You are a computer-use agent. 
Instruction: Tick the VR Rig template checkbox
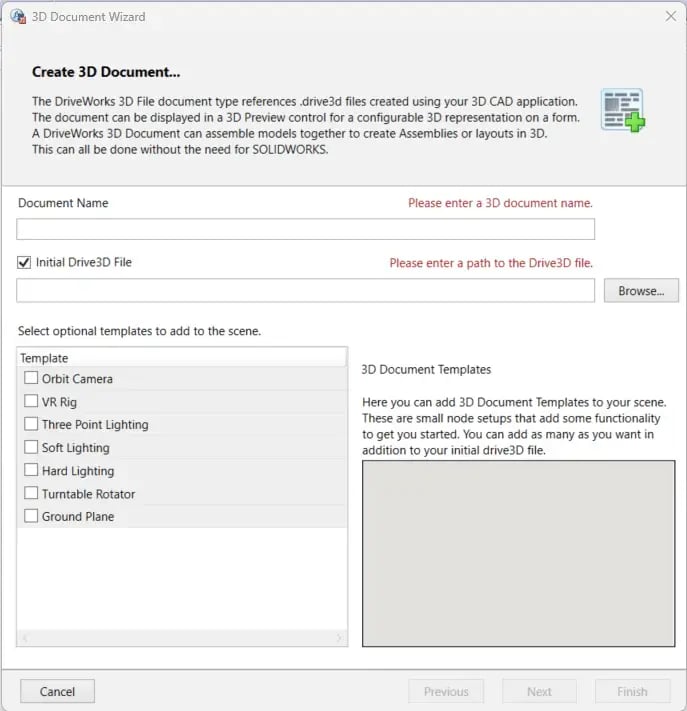click(31, 401)
